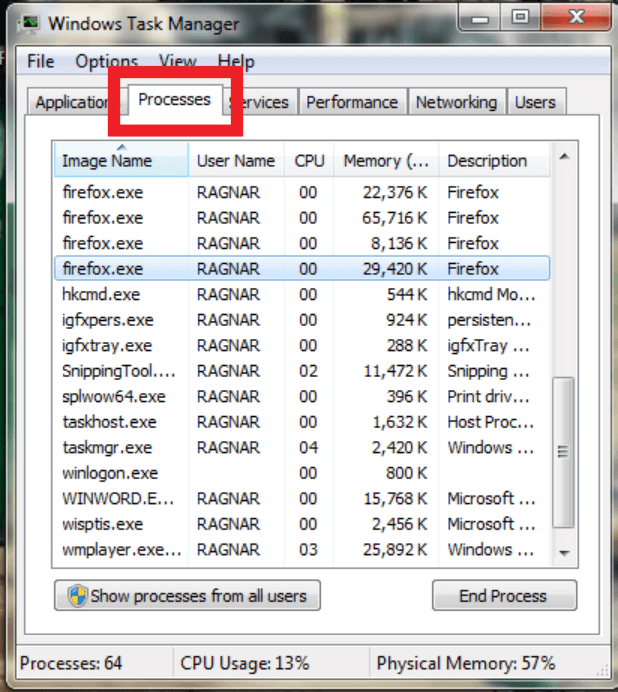Viewport: 618px width, 692px height.
Task: Click 'CPU Usage: 13%' in status bar
Action: [x=245, y=663]
